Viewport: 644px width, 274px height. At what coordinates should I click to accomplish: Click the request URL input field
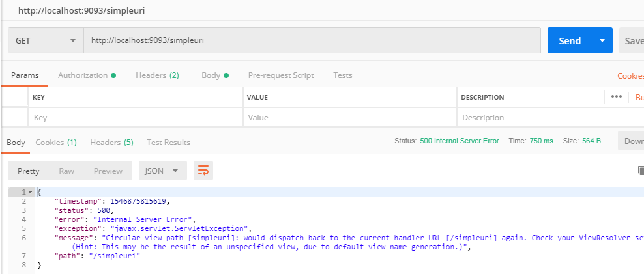(312, 40)
